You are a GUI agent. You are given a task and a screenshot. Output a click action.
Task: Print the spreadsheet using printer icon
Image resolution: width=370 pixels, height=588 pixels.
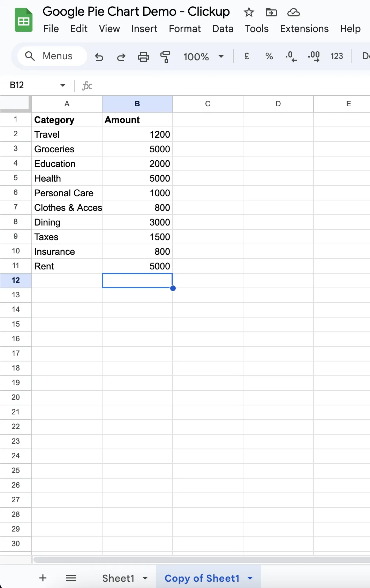pos(143,57)
